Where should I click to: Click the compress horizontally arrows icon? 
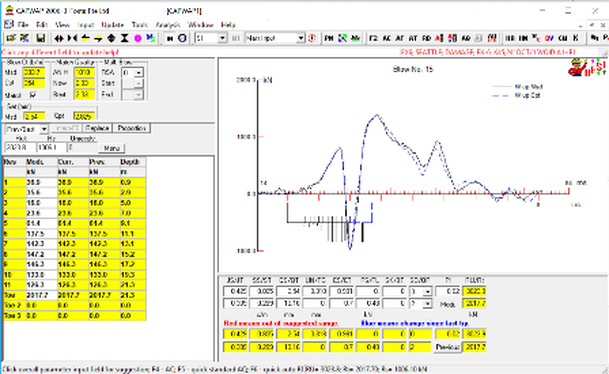click(72, 38)
